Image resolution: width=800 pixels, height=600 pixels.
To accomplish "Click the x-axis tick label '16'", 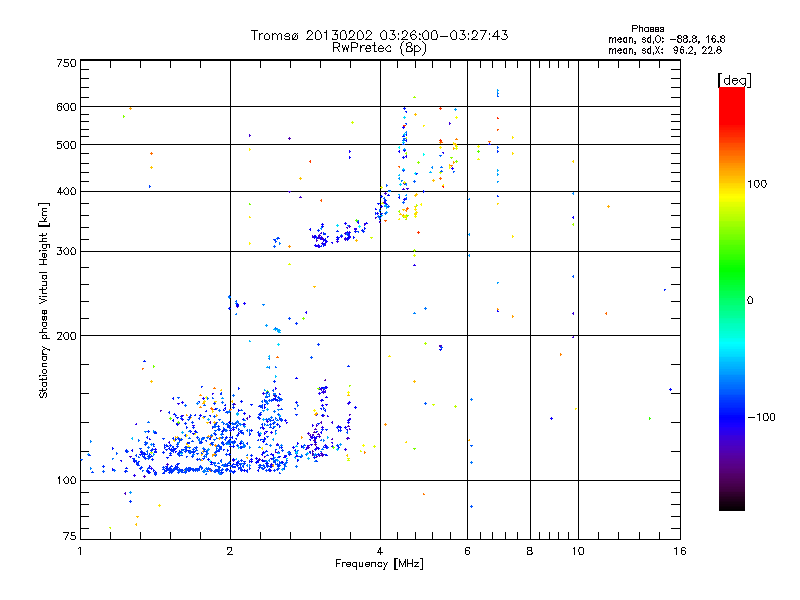I will [680, 551].
